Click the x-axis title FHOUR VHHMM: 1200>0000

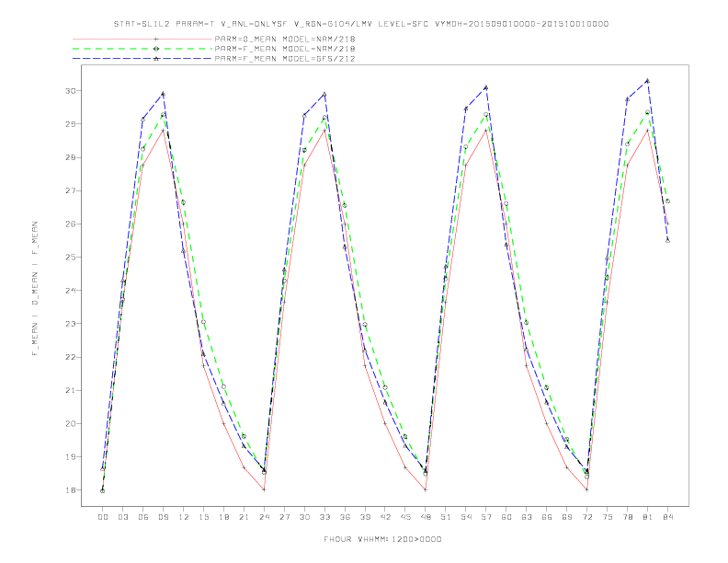coord(382,539)
